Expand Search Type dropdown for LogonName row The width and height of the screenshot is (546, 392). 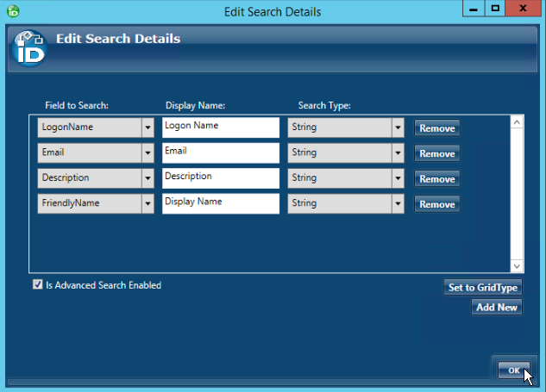[x=398, y=128]
